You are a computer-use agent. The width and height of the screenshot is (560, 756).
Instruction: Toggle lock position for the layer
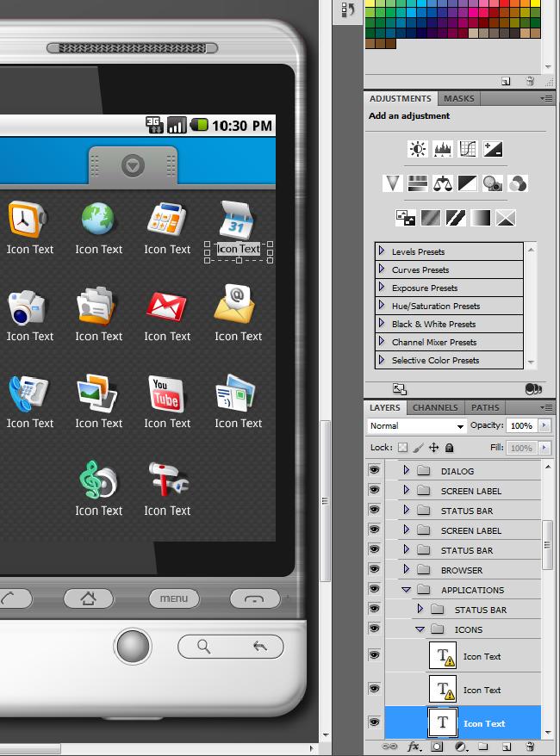pos(433,448)
